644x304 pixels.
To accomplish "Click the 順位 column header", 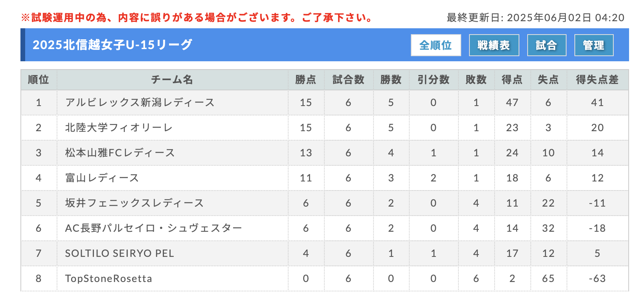I will click(39, 80).
